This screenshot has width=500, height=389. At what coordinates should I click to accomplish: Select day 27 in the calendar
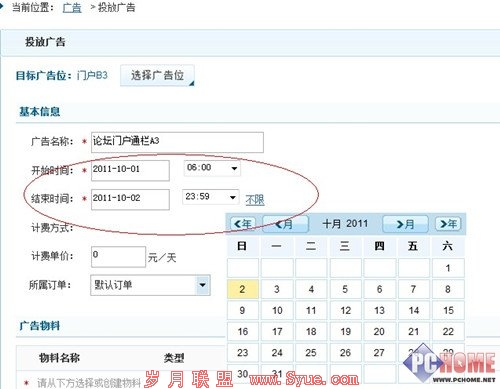point(379,352)
